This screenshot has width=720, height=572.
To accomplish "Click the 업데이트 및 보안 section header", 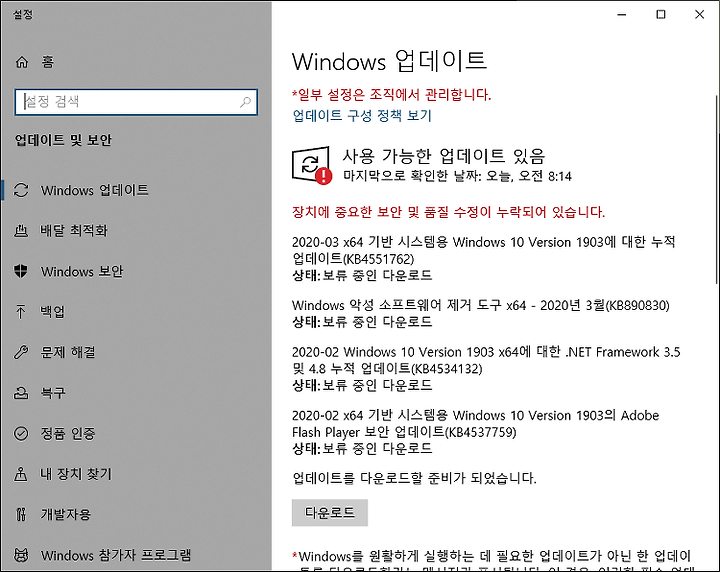I will pyautogui.click(x=63, y=140).
